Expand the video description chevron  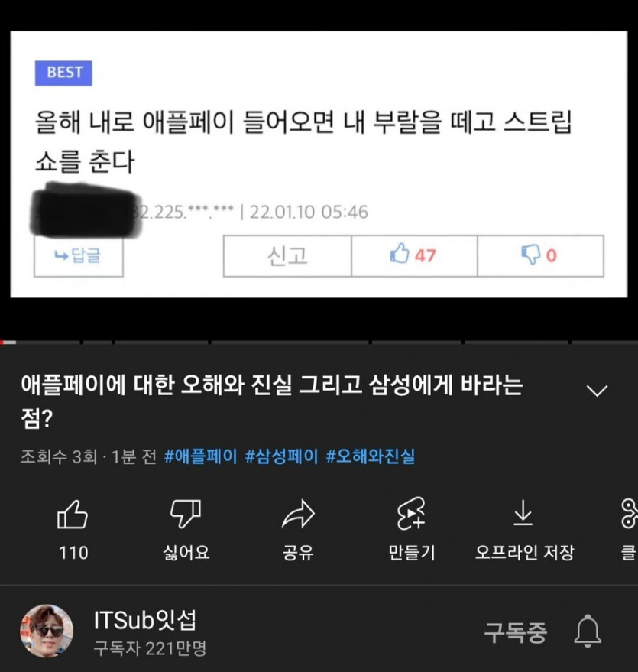click(597, 391)
